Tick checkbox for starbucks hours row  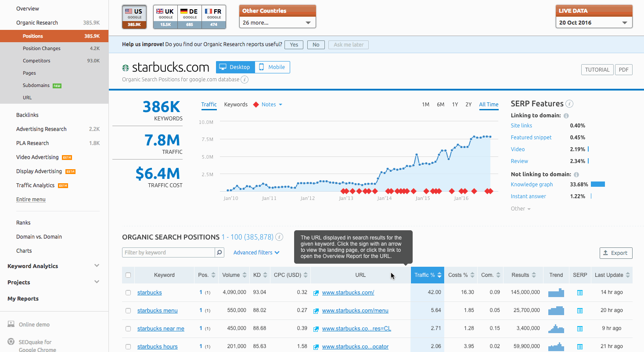(128, 347)
